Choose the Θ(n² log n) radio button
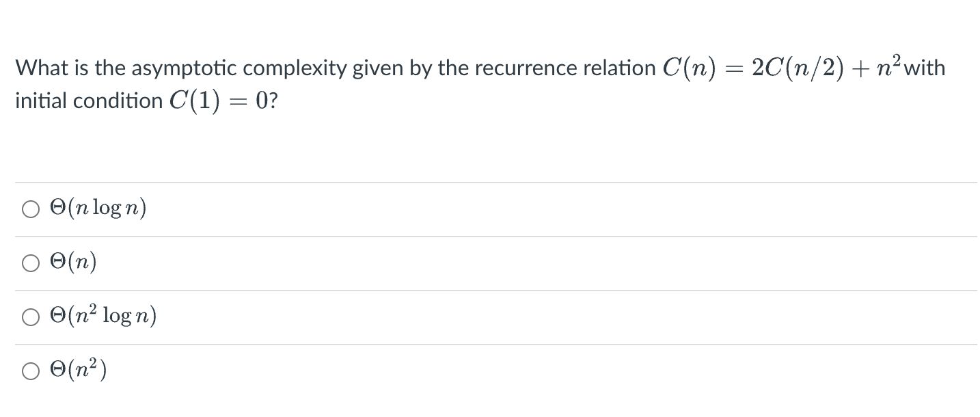980x417 pixels. [x=31, y=317]
